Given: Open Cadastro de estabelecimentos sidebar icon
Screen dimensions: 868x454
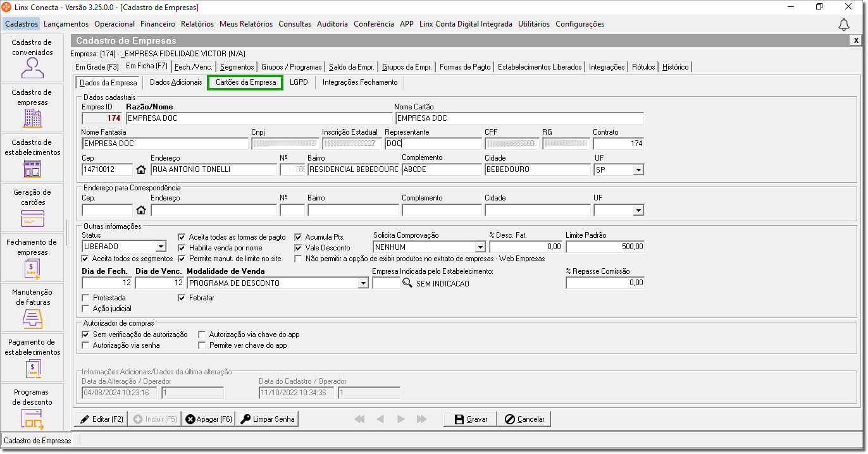Looking at the screenshot, I should 32,168.
